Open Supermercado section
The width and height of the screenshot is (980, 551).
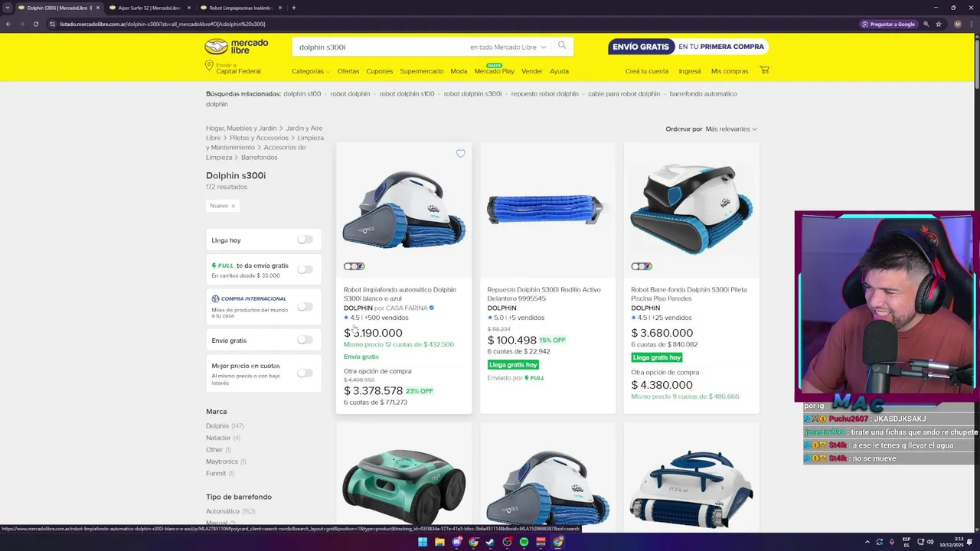tap(421, 71)
